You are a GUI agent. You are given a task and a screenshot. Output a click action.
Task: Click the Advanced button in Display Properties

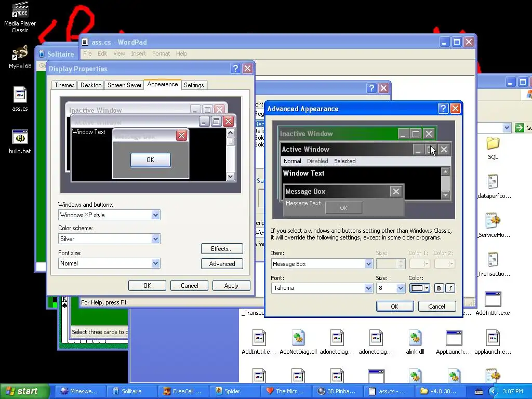pos(222,264)
